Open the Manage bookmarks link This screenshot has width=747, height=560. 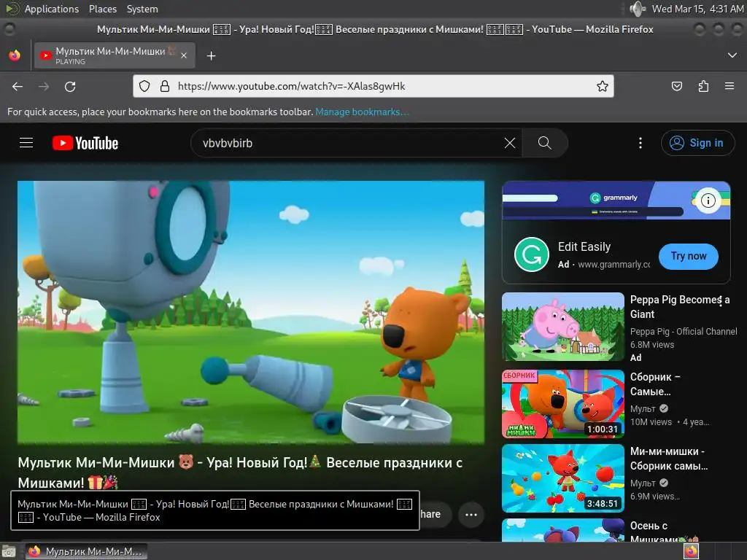click(x=362, y=112)
